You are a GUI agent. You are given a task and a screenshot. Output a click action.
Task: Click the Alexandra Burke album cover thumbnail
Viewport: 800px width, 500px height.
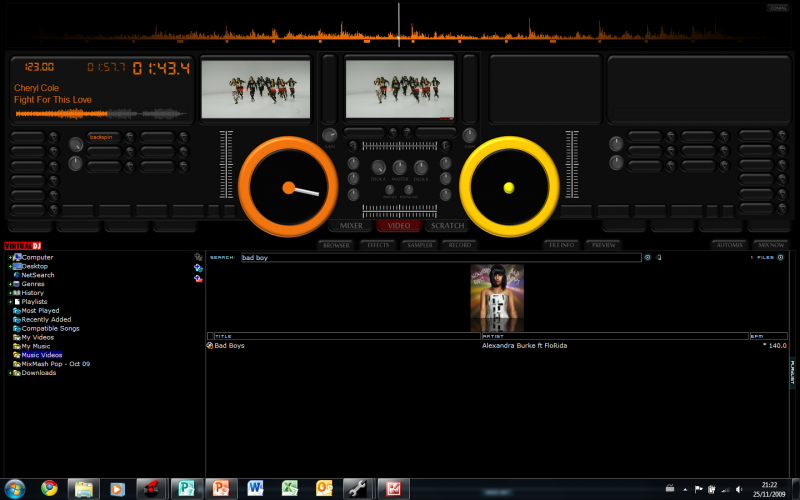tap(497, 297)
